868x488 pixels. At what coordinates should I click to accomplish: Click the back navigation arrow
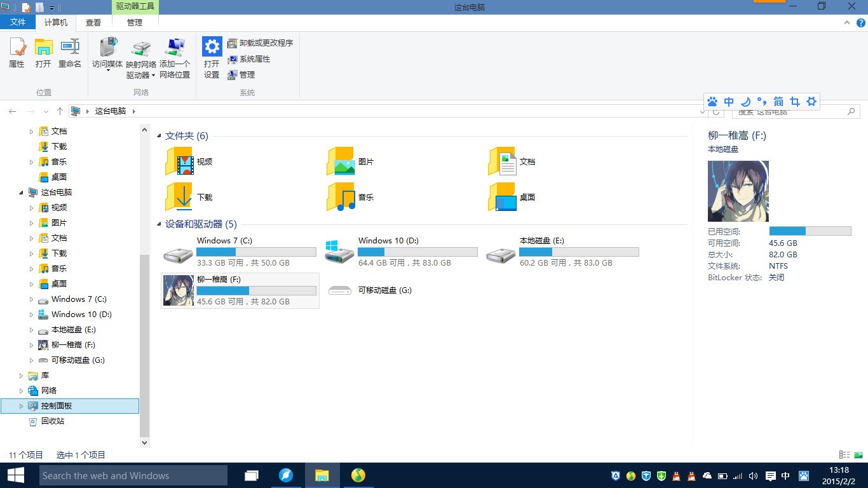pos(12,111)
